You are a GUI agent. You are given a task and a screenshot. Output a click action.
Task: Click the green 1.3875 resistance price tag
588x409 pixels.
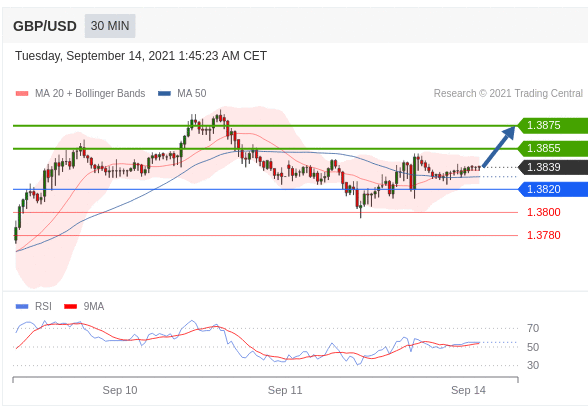553,125
